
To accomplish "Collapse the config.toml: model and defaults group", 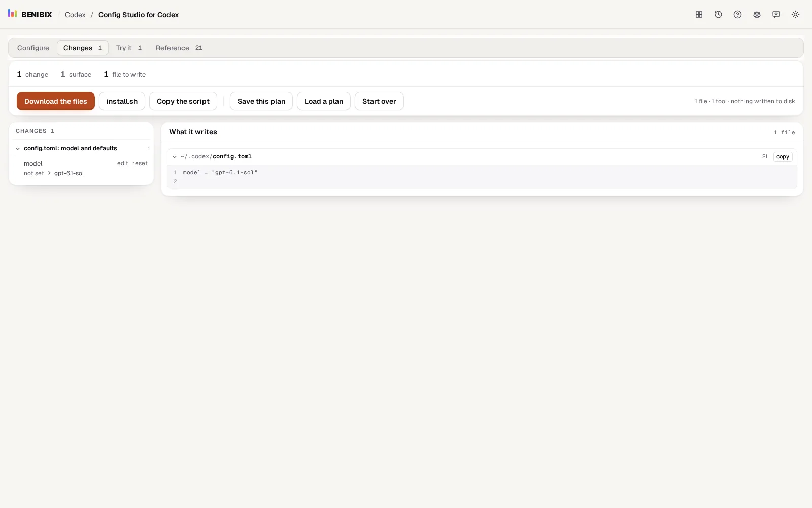I will [x=18, y=149].
